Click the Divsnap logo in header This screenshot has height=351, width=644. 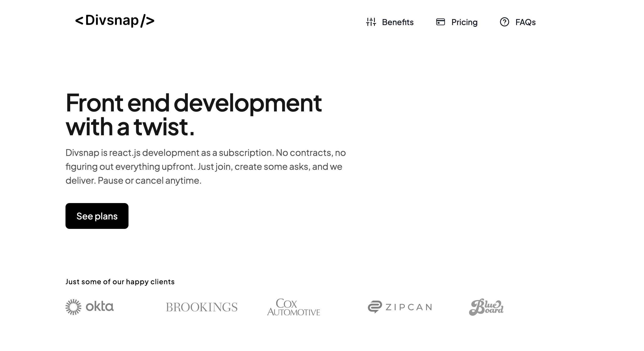pyautogui.click(x=115, y=21)
